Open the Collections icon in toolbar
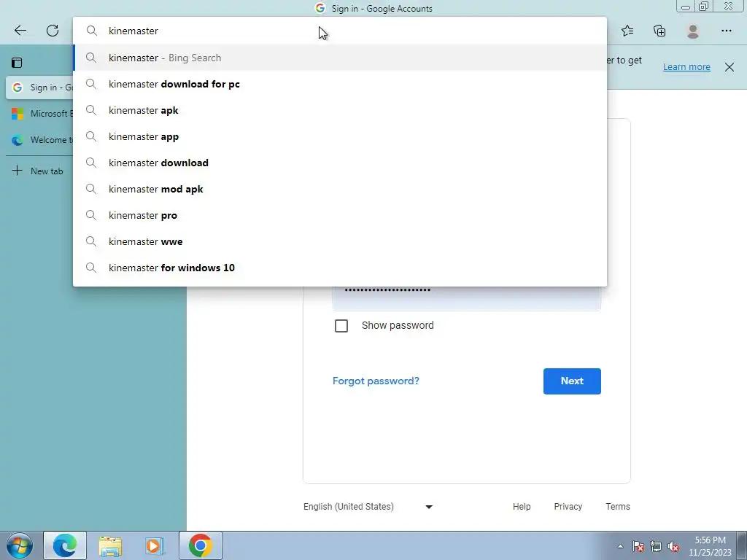Screen dimensions: 747x560 (659, 31)
